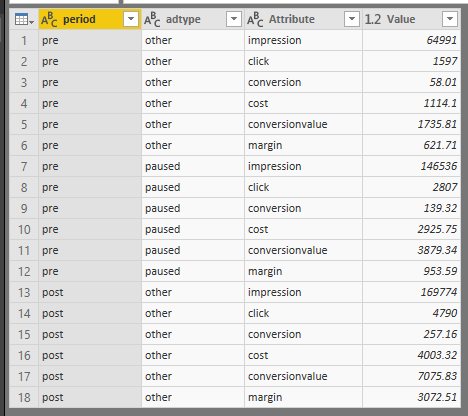Screen dimensions: 468x416
Task: Click the value 621.71
Action: click(440, 145)
